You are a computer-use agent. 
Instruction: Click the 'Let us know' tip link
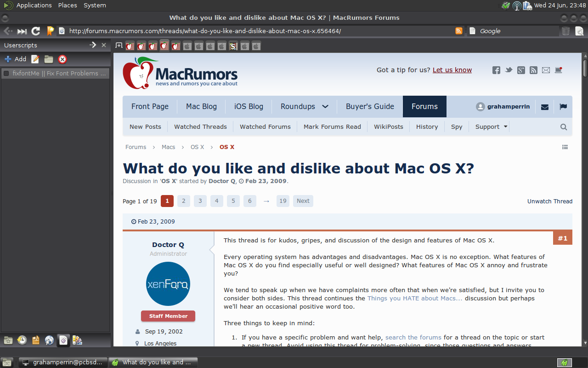click(x=452, y=70)
